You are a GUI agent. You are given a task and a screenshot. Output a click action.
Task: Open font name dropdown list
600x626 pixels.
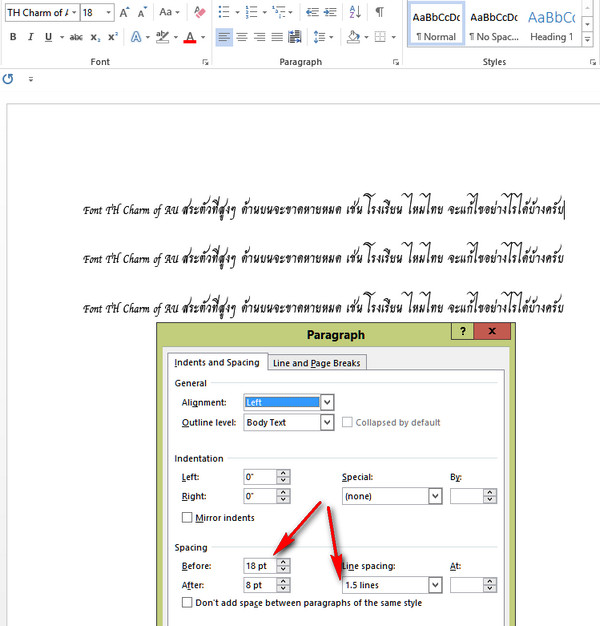[74, 13]
